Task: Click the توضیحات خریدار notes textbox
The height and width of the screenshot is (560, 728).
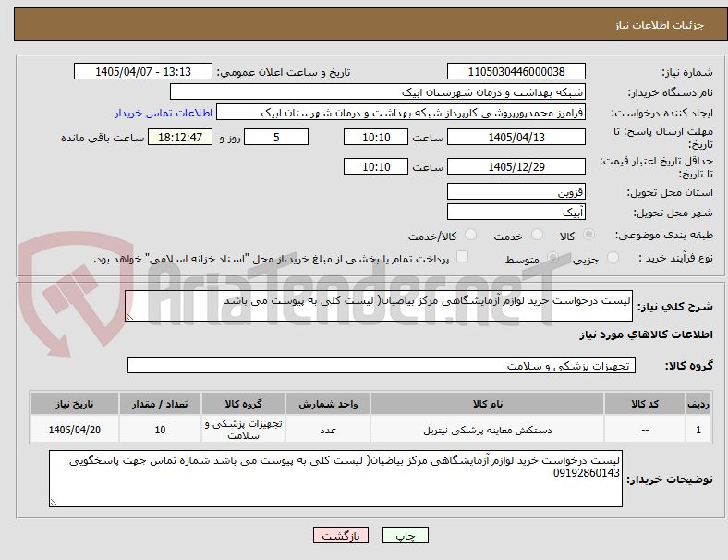Action: click(x=335, y=479)
